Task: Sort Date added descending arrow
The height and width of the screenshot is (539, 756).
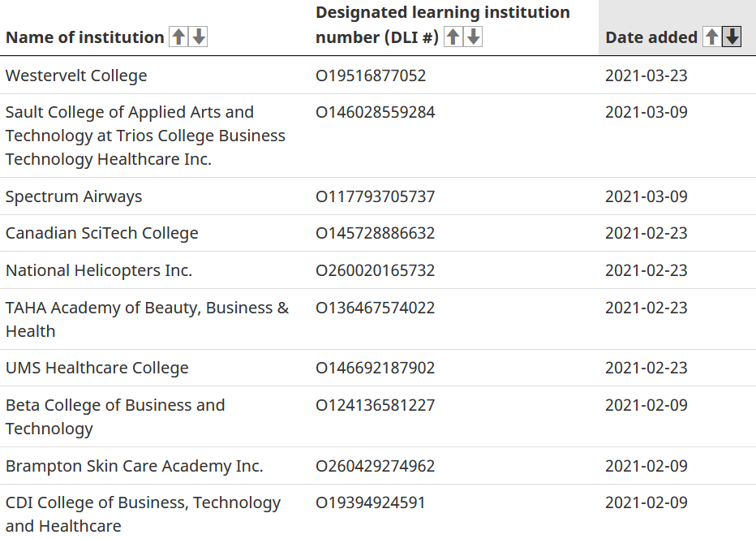Action: tap(732, 37)
